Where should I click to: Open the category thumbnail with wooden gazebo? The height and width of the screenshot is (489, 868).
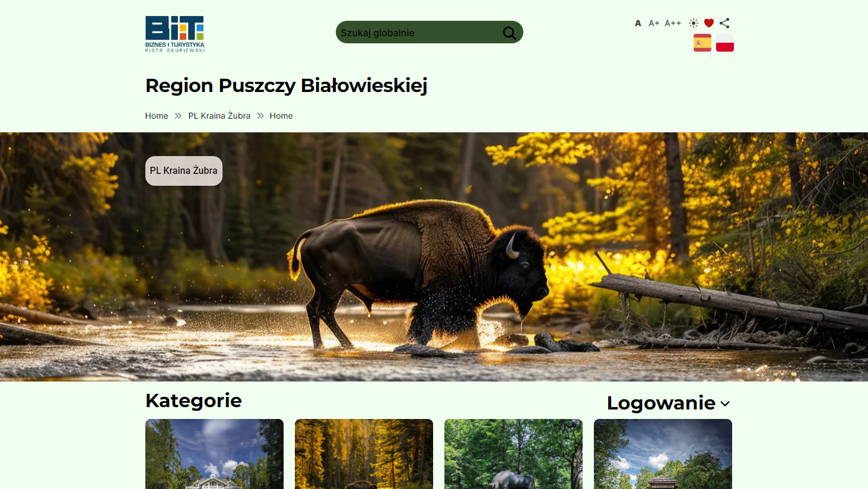click(663, 454)
